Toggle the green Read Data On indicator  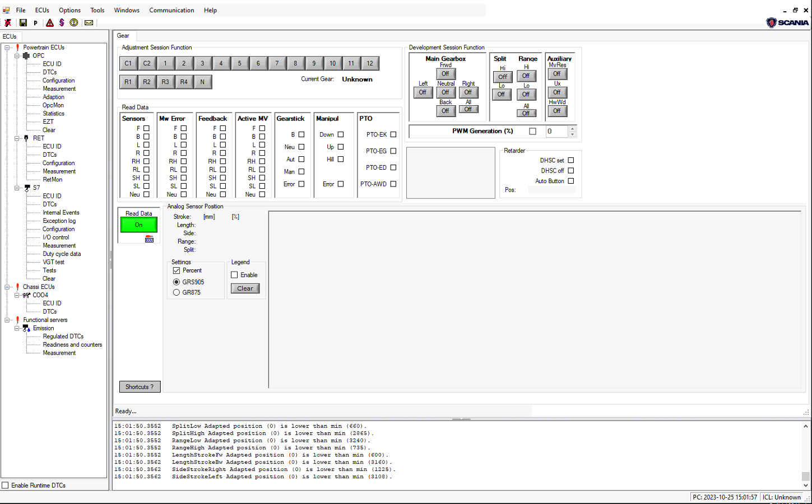pos(138,225)
